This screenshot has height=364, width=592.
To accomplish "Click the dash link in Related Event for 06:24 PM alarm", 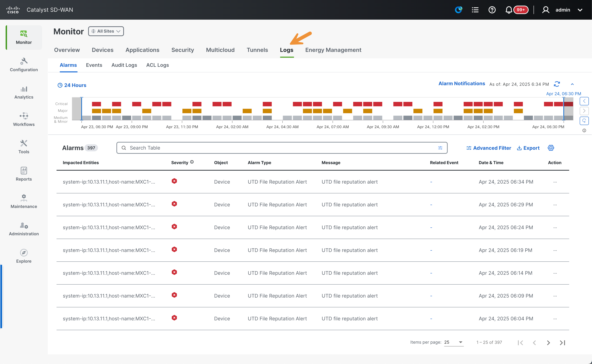I will (431, 228).
